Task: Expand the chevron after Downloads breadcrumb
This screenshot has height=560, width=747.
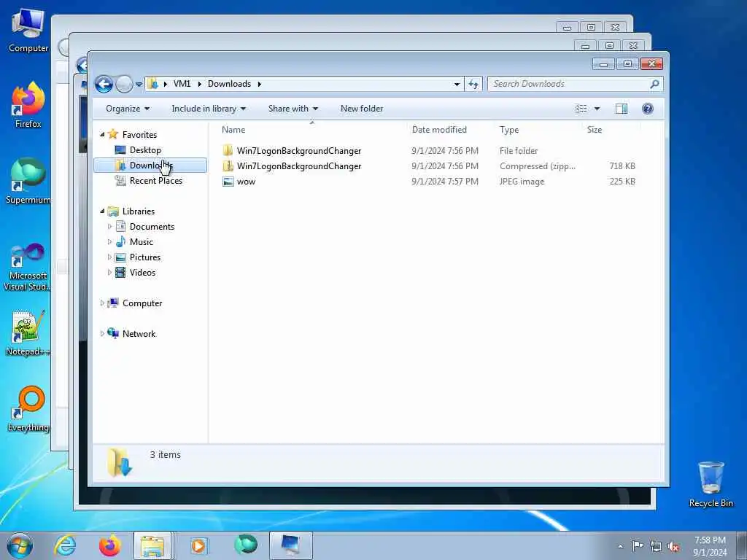Action: [260, 84]
